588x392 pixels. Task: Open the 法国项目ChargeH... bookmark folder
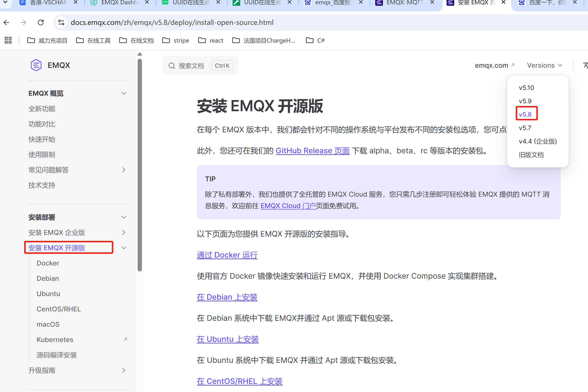tap(264, 40)
